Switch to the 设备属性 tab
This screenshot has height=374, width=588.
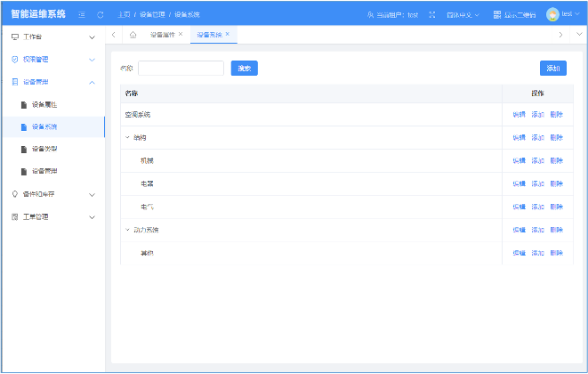click(163, 35)
